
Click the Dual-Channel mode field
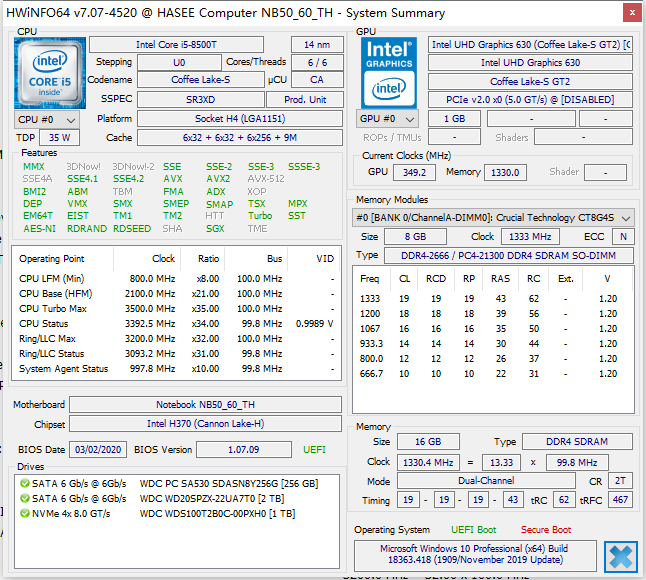pos(486,481)
